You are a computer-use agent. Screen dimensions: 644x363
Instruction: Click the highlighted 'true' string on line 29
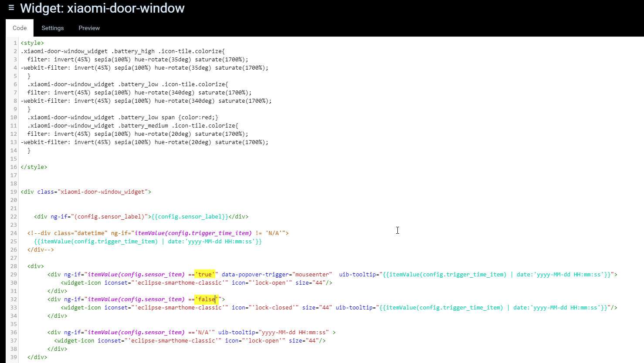pos(205,275)
